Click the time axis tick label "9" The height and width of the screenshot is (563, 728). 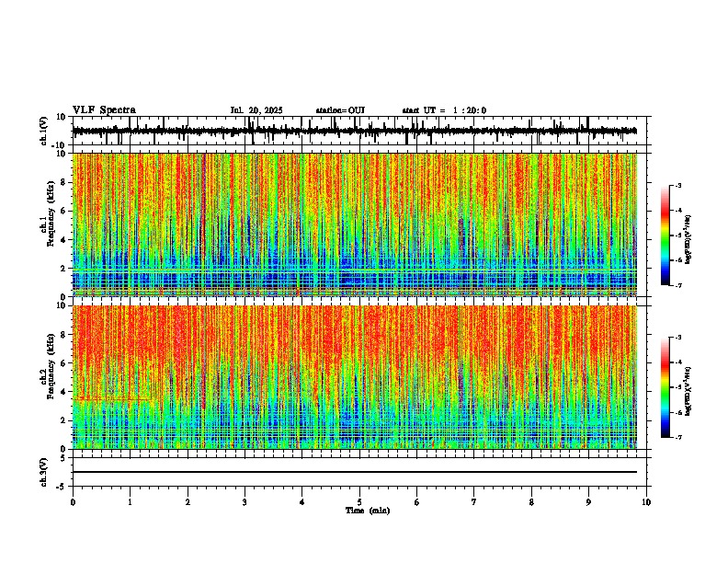[588, 502]
